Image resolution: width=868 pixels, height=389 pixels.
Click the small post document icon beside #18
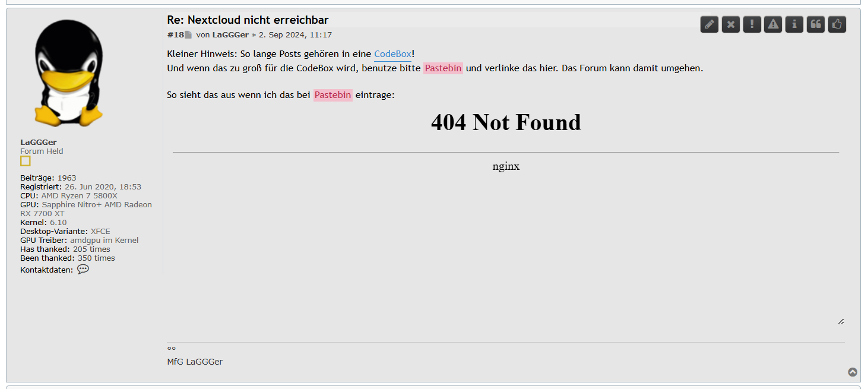coord(188,35)
